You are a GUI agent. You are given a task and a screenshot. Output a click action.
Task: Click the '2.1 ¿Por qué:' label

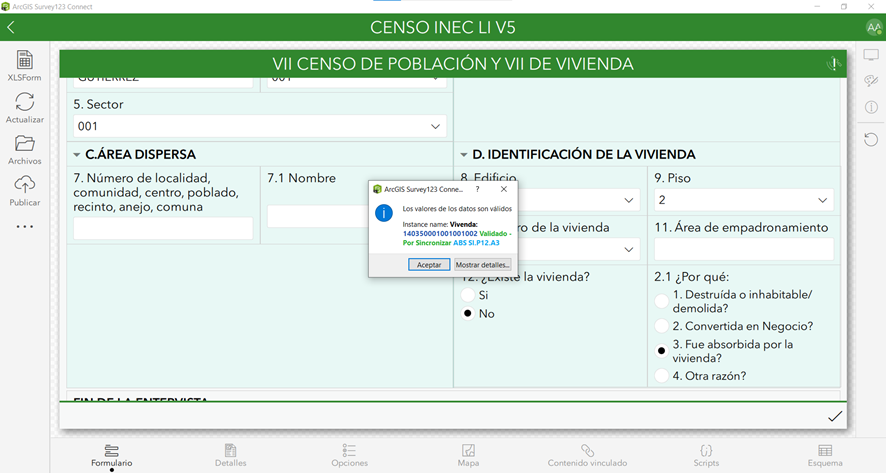(x=692, y=277)
